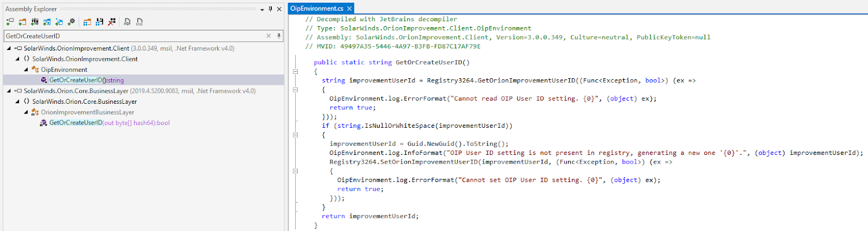The image size is (868, 231).
Task: Click the Open NuGet packages cache icon
Action: pos(59,22)
